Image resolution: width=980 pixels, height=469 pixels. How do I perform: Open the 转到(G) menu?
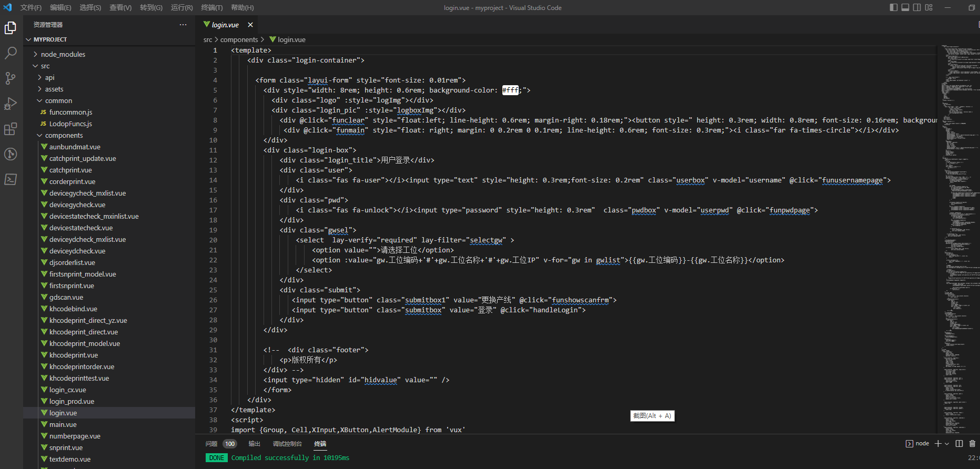point(151,7)
